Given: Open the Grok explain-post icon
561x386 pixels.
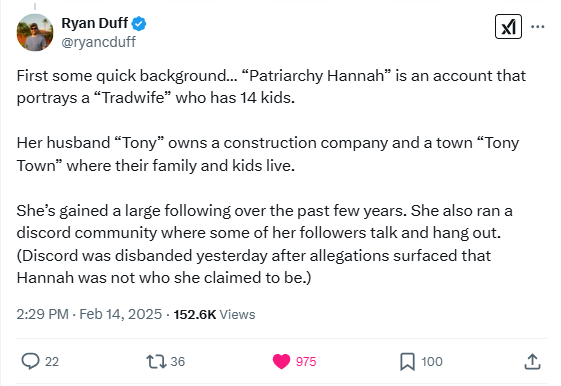Looking at the screenshot, I should tap(508, 26).
